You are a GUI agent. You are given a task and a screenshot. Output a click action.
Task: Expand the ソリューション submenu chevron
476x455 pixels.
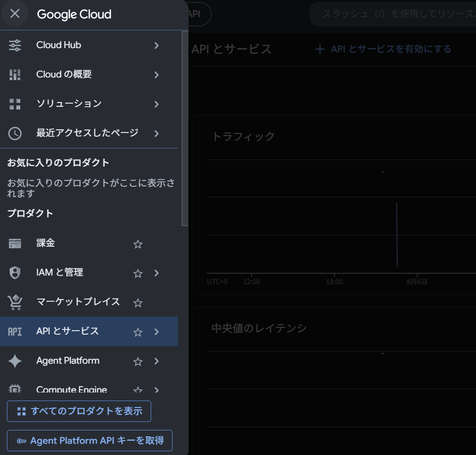click(x=157, y=104)
